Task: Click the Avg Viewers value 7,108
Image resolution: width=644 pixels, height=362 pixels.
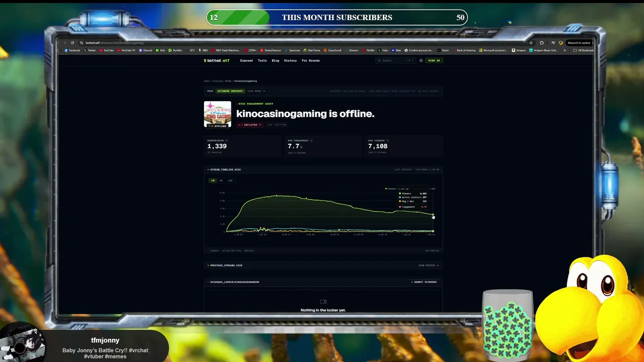Action: pyautogui.click(x=378, y=146)
